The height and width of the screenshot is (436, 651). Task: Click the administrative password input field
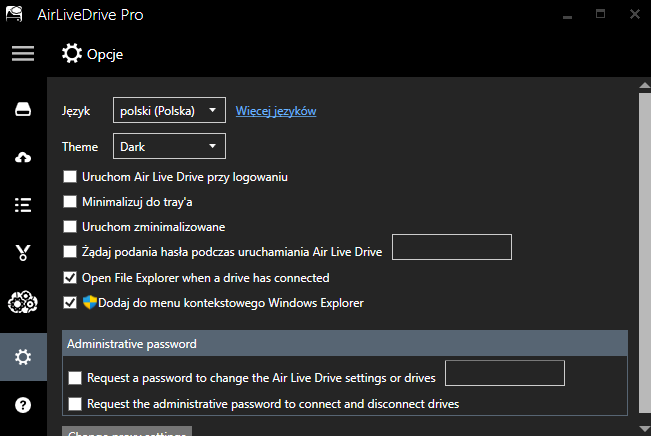505,373
